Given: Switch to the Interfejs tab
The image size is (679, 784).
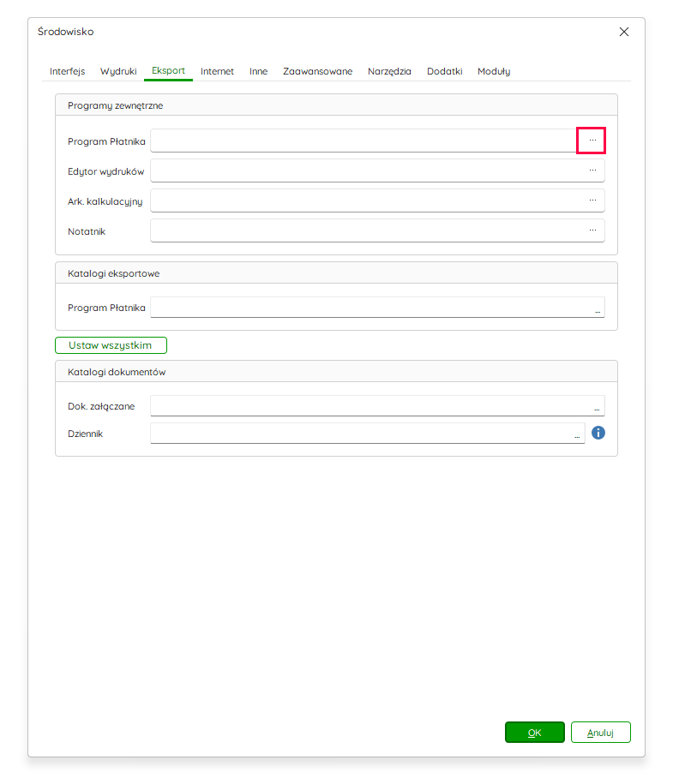Looking at the screenshot, I should click(x=67, y=71).
